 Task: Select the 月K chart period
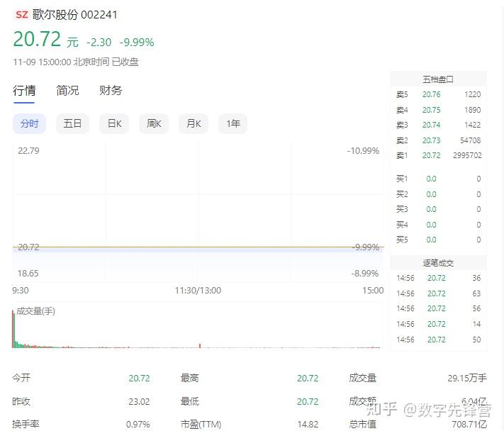194,123
